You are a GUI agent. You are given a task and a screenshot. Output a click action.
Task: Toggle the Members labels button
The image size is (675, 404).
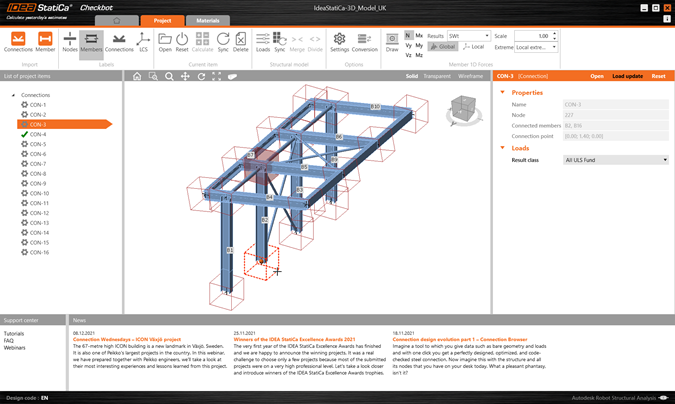(91, 42)
